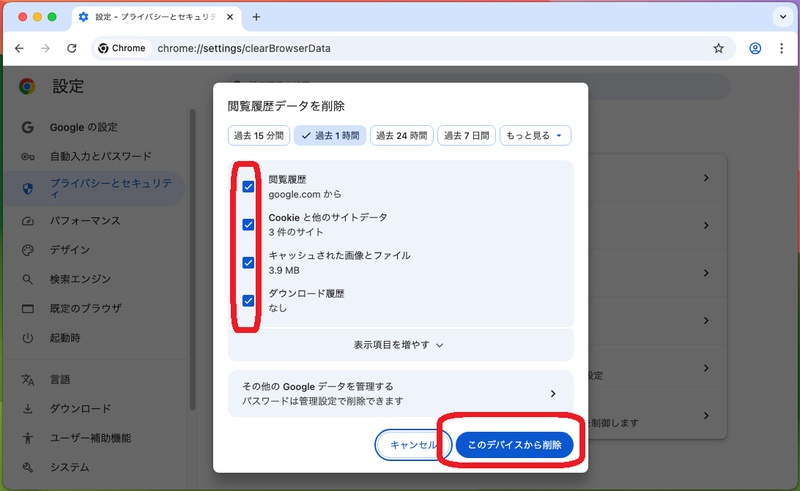This screenshot has width=800, height=491.
Task: Open the もっと見る time range dropdown
Action: click(535, 135)
